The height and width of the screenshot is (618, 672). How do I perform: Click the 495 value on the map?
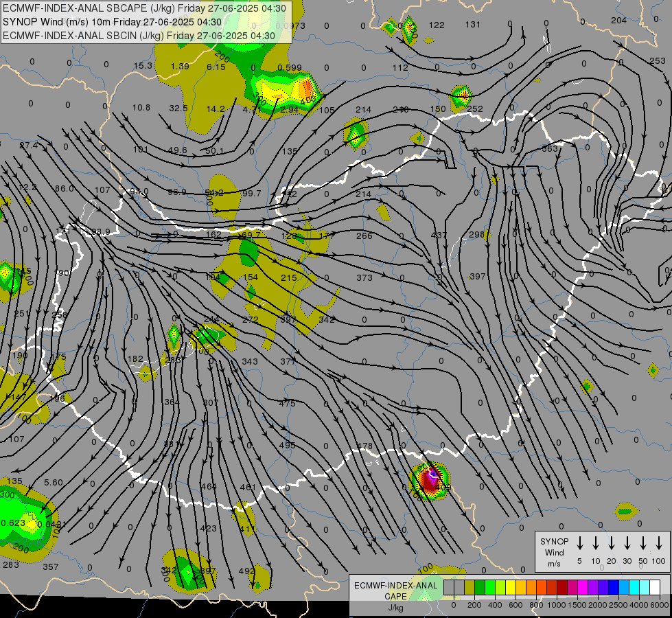(287, 445)
